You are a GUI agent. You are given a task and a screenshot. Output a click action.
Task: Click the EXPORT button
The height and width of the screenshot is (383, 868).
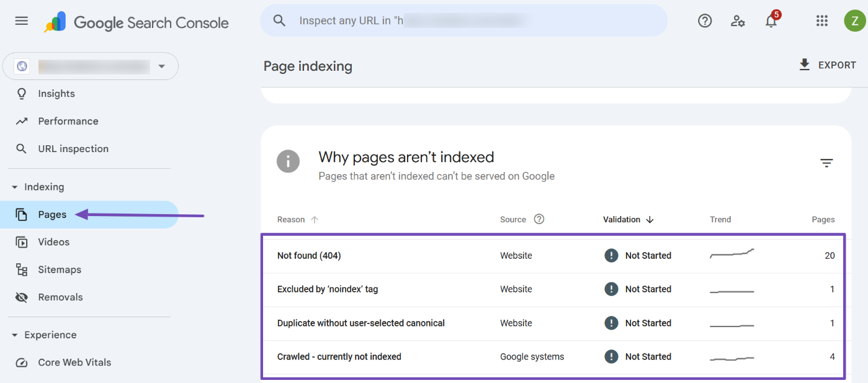[x=828, y=65]
